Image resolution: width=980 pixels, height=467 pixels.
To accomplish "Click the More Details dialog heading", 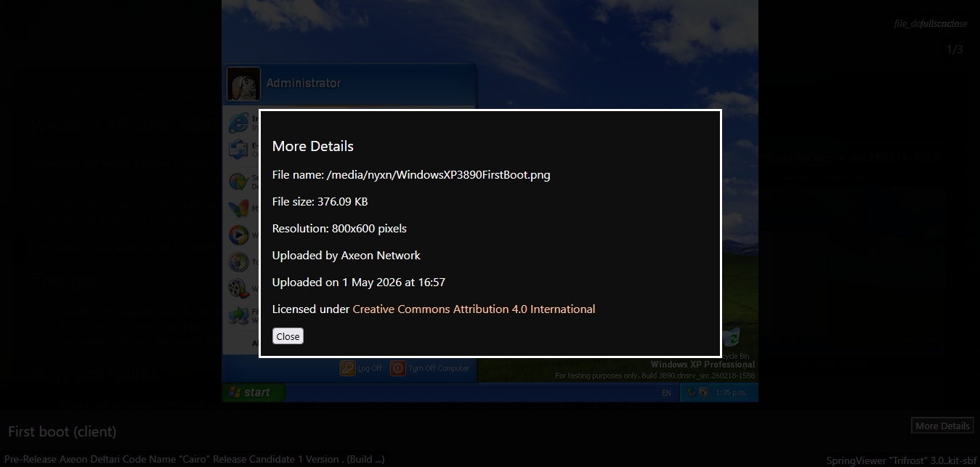I will (313, 146).
